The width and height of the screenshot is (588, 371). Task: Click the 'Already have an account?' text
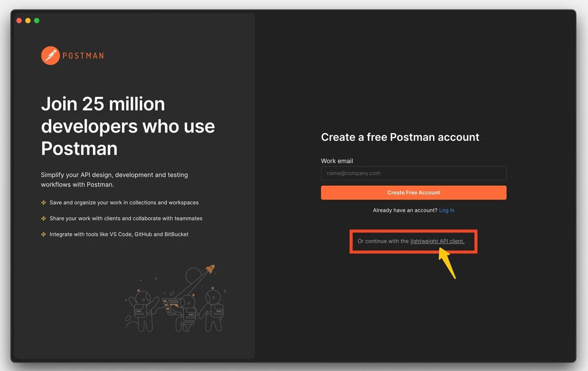click(x=405, y=210)
